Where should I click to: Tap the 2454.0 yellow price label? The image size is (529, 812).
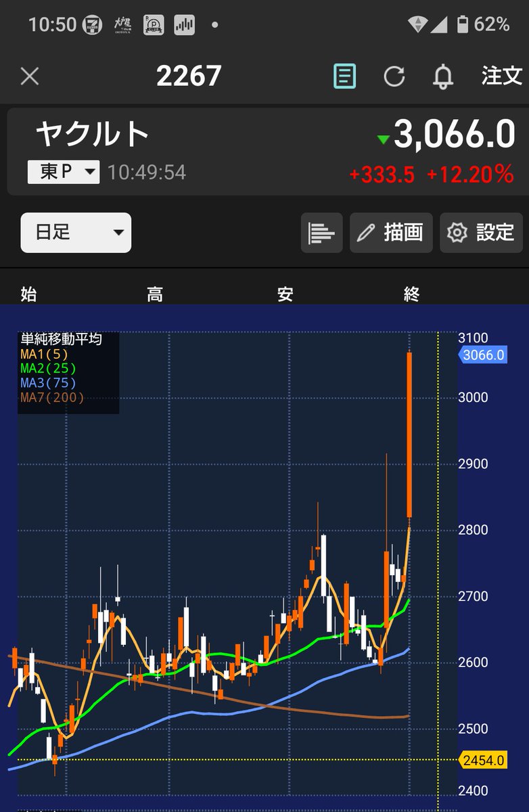[483, 760]
